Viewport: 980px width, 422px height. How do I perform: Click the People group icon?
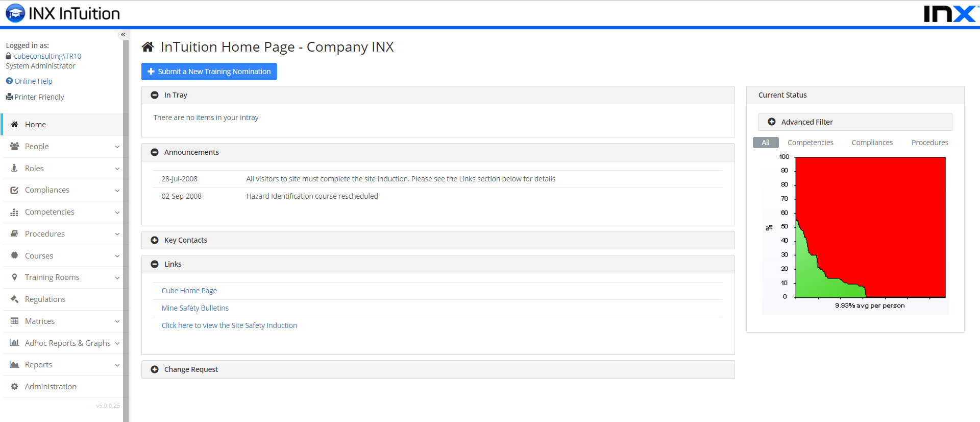pos(14,146)
